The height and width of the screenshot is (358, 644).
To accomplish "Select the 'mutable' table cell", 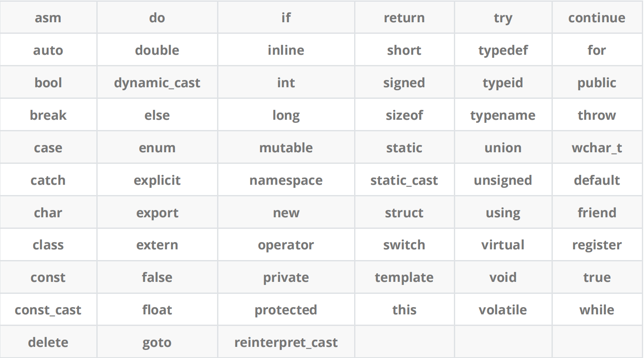I will coord(286,148).
